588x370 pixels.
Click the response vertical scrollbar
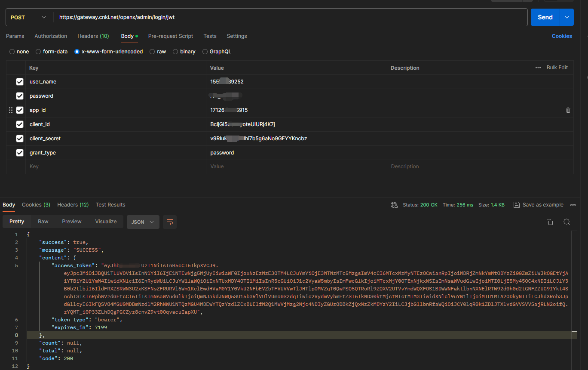[574, 299]
